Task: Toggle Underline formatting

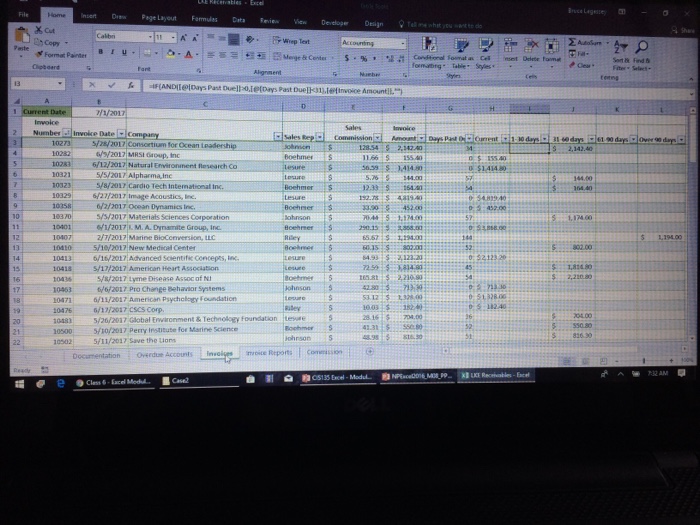Action: 124,53
